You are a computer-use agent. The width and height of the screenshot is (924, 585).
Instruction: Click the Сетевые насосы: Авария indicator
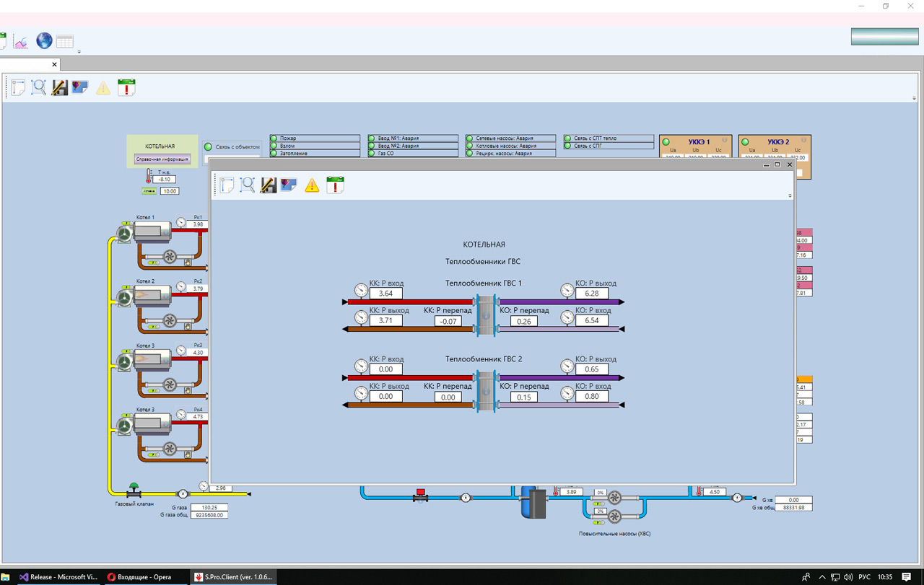tap(470, 138)
